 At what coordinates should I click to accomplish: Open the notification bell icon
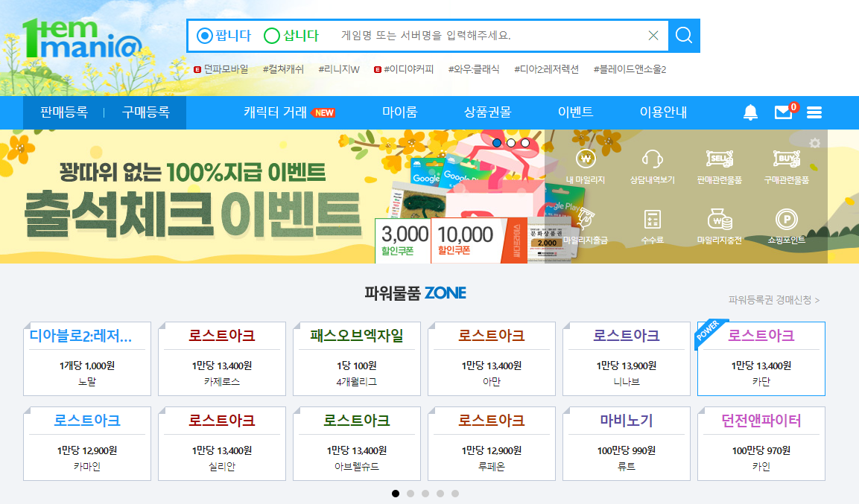750,112
